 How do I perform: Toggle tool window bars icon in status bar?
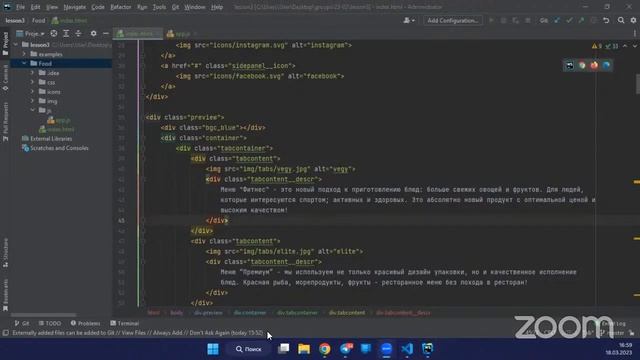click(x=5, y=333)
